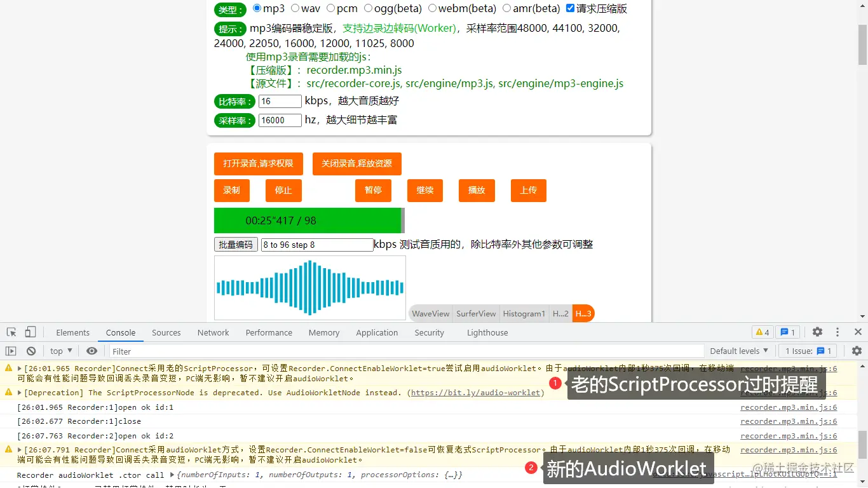Open the top JavaScript context dropdown
Image resolution: width=868 pixels, height=488 pixels.
click(61, 351)
